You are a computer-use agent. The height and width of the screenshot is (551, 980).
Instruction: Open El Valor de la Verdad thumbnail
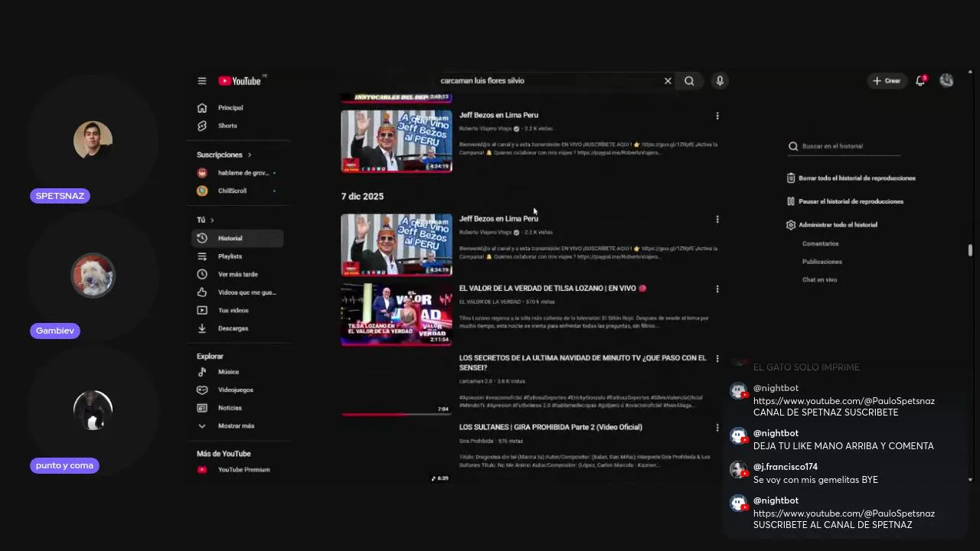397,315
